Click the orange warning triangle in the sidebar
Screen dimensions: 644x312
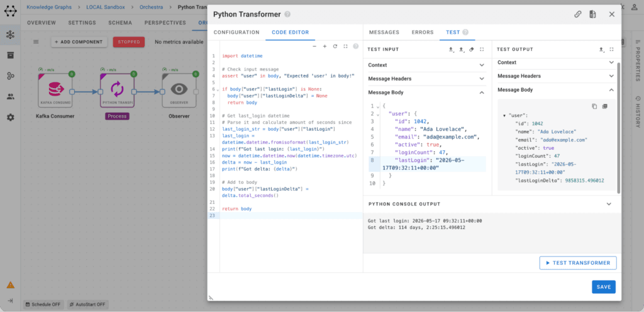coord(11,285)
